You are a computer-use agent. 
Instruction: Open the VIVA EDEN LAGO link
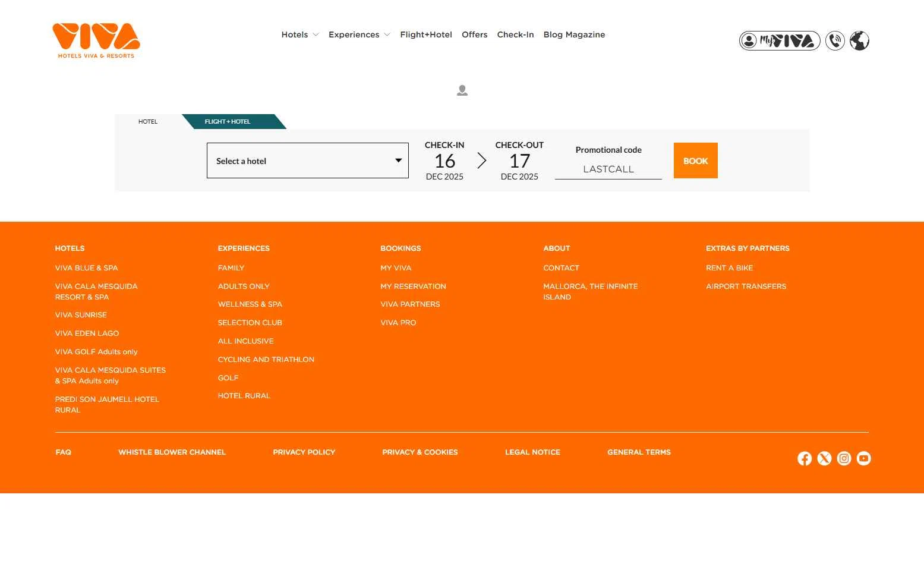pos(87,333)
